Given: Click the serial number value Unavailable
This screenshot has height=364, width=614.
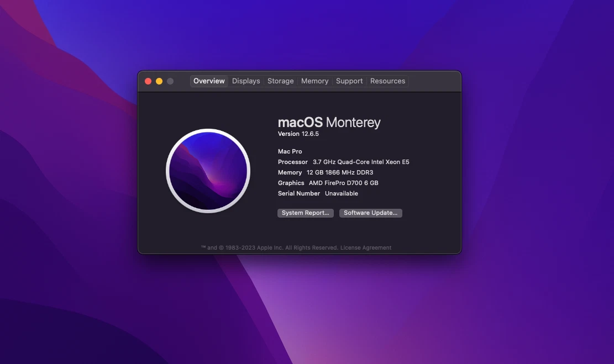Looking at the screenshot, I should (342, 194).
